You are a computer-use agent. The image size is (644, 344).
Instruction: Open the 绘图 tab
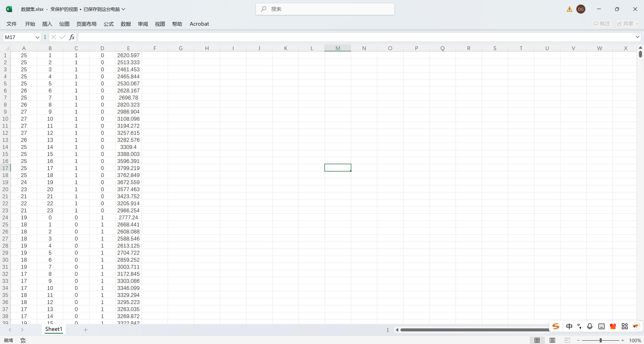pos(64,24)
